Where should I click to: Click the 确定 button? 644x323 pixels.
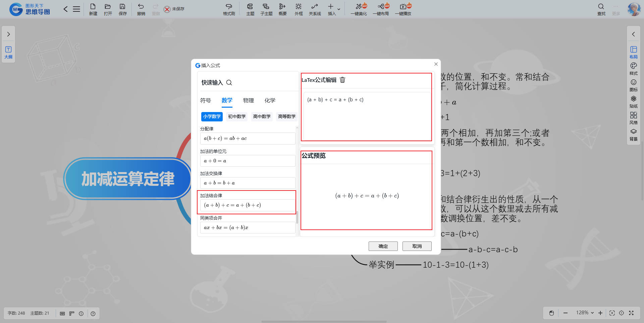coord(383,246)
